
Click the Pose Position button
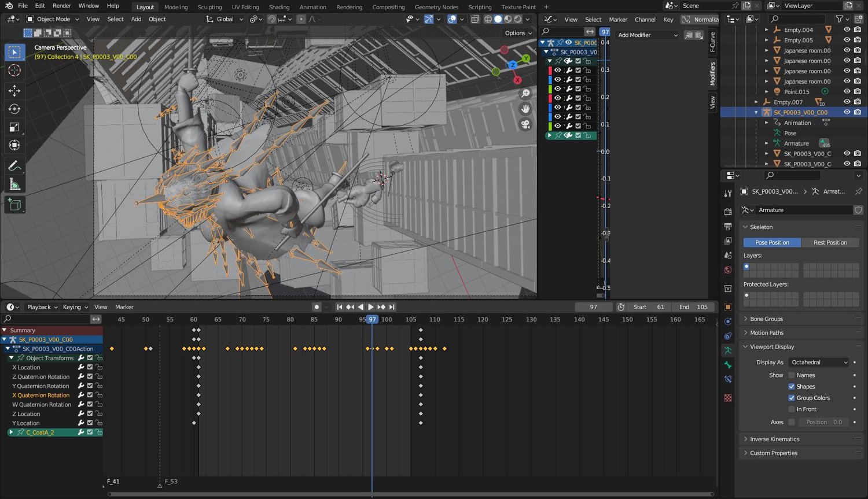click(x=772, y=243)
